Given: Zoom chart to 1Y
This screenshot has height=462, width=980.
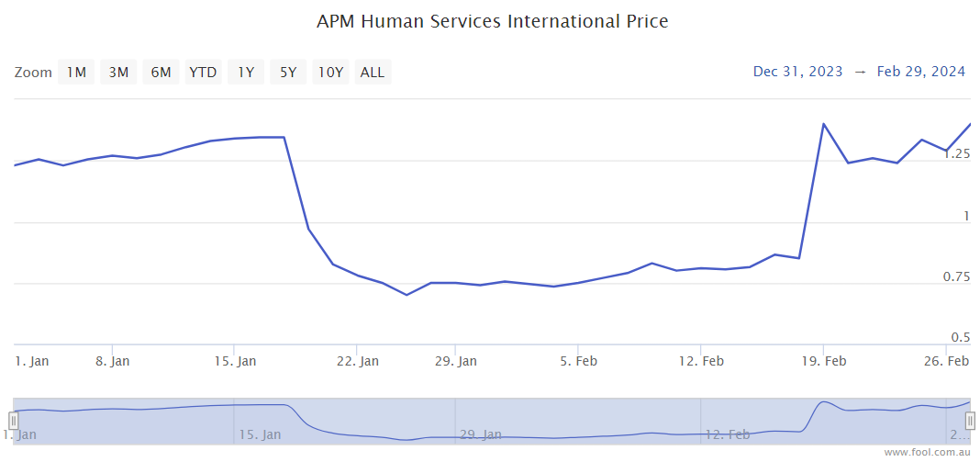Looking at the screenshot, I should [246, 73].
